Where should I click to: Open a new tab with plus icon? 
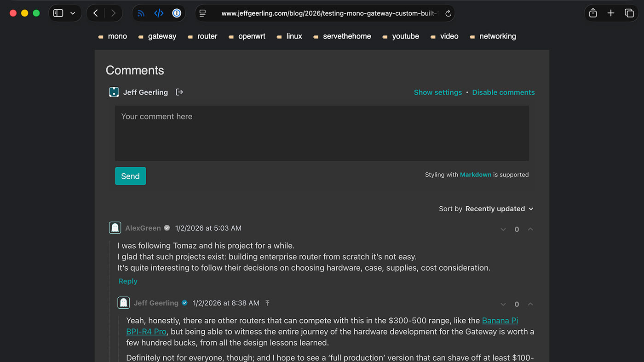click(611, 13)
